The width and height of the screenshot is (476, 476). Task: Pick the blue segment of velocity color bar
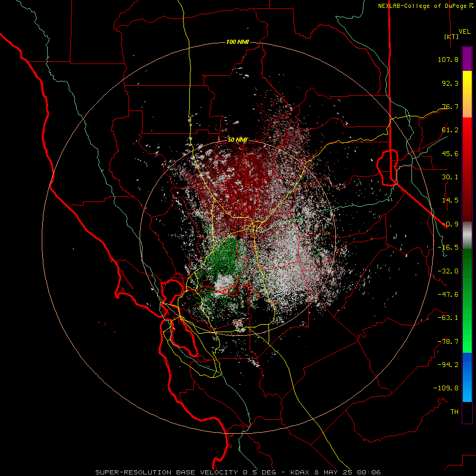coord(467,377)
